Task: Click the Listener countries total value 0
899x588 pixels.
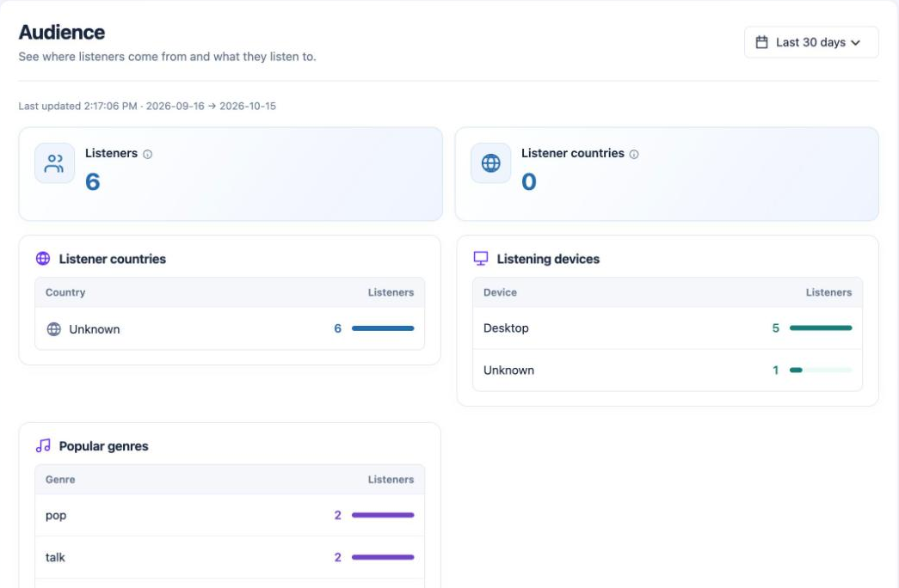Action: 528,182
